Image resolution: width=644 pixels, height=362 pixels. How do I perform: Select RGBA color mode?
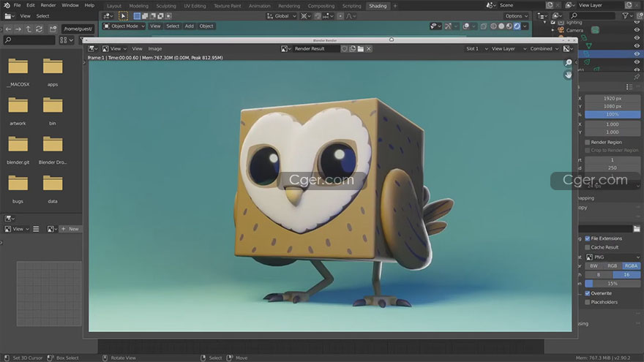pos(631,266)
